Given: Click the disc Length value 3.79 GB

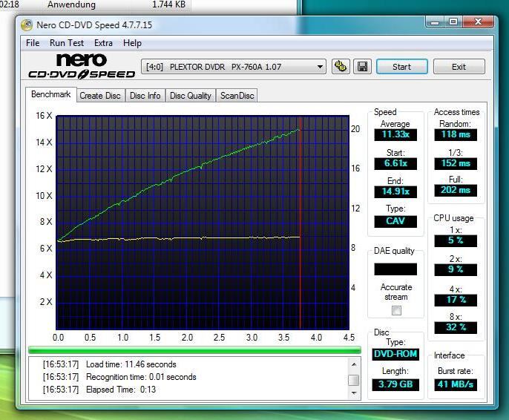Looking at the screenshot, I should (395, 384).
